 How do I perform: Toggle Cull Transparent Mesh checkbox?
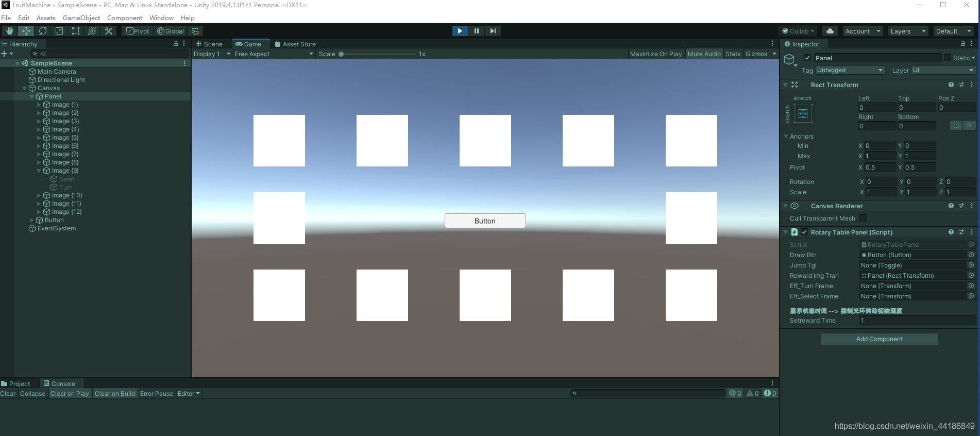863,218
